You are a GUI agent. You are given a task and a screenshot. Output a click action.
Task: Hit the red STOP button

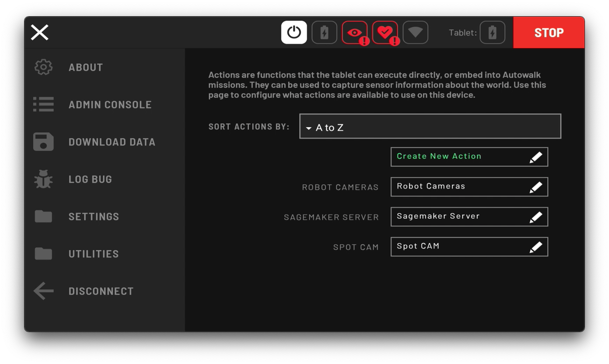pyautogui.click(x=549, y=32)
